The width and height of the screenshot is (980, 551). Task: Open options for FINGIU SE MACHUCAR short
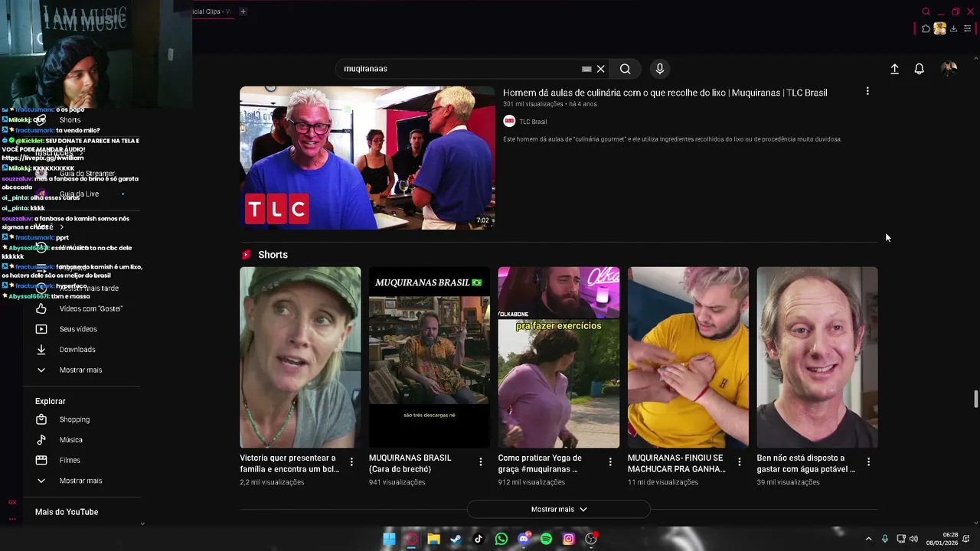coord(740,461)
